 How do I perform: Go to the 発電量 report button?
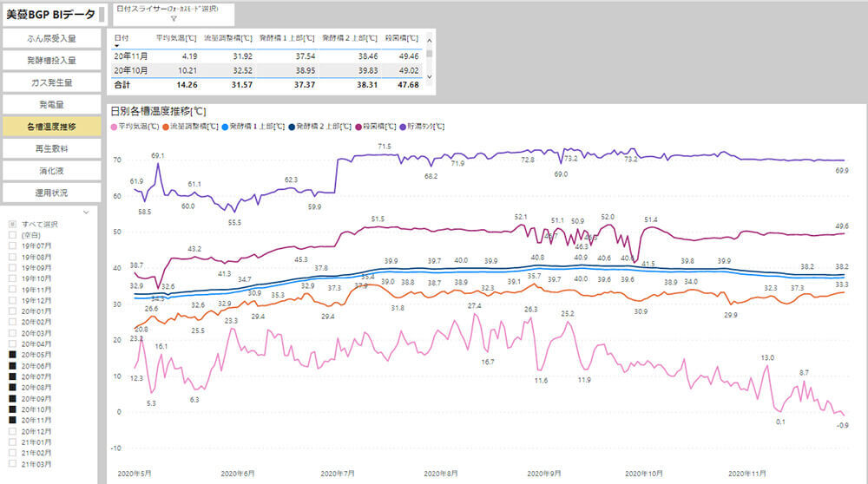tap(51, 104)
